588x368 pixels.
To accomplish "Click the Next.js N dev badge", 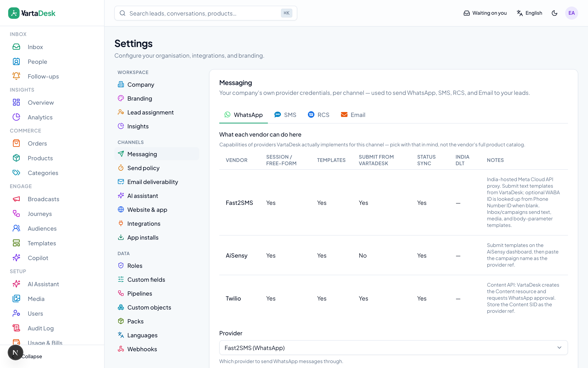I will pyautogui.click(x=15, y=352).
